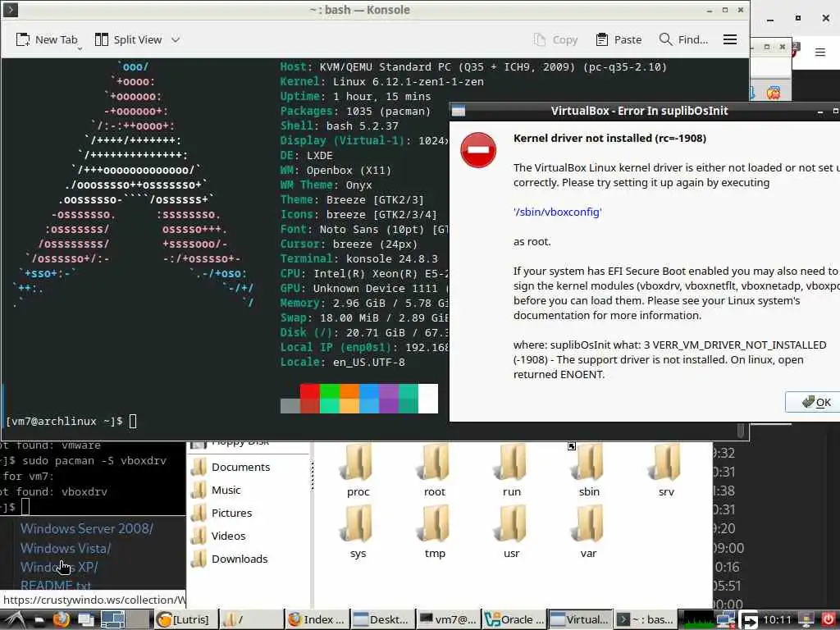Click the display tray icon beside the clock
This screenshot has height=630, width=840.
click(x=806, y=620)
